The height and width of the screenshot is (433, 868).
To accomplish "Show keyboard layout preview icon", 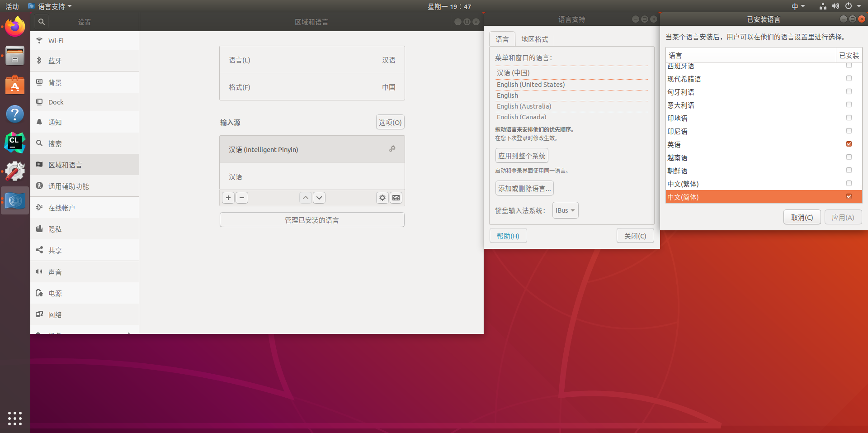I will pos(396,198).
